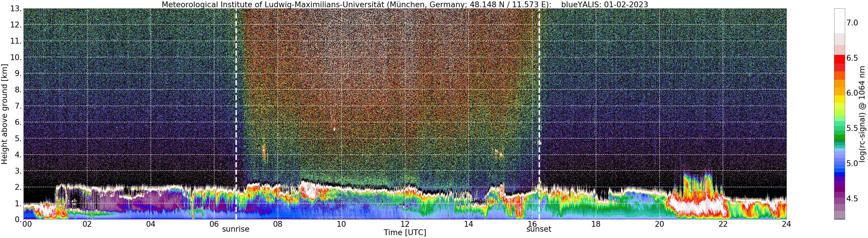Click the small red spot near 15 UTC, 4 km
Image resolution: width=868 pixels, height=238 pixels.
(501, 155)
